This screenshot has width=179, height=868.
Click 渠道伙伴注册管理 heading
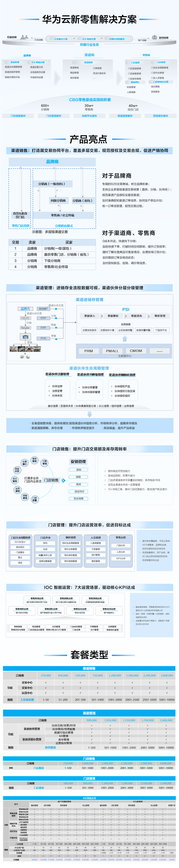(57, 374)
